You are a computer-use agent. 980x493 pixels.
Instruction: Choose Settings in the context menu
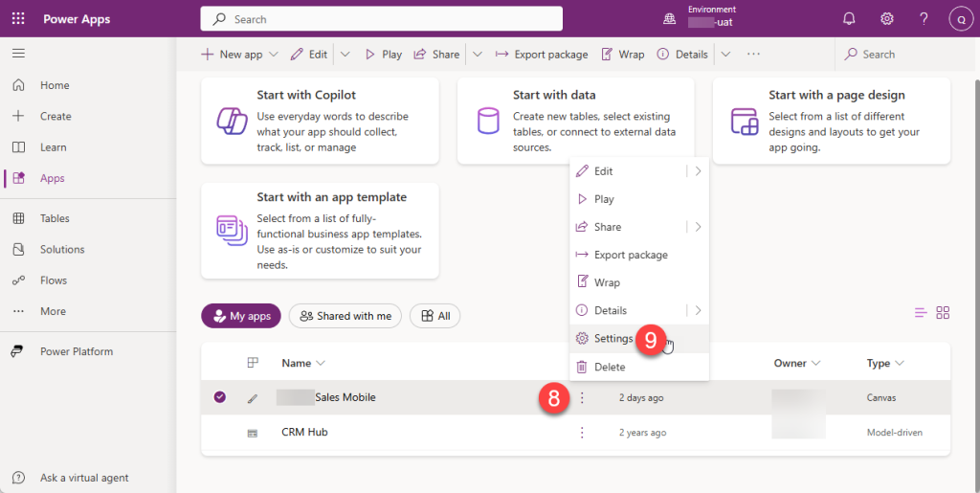[x=639, y=339]
